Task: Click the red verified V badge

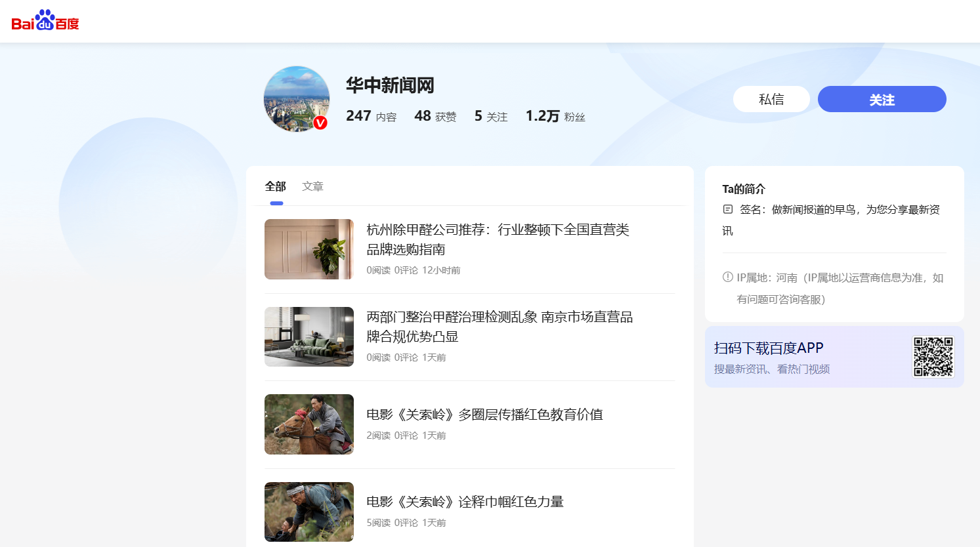Action: tap(320, 123)
